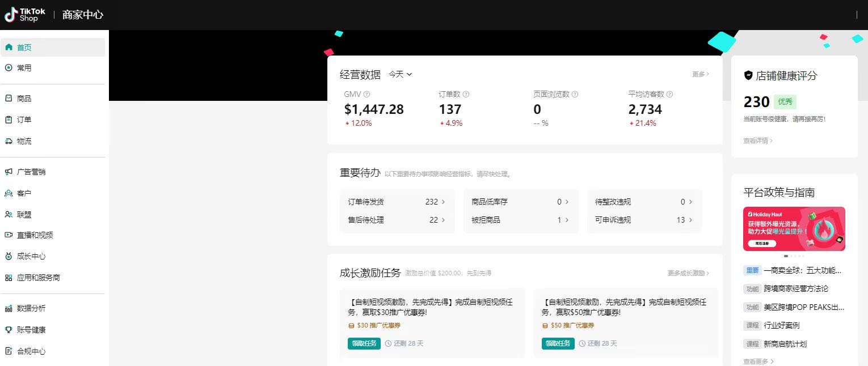Screen dimensions: 868x366
Task: Claim the $30 task via 领取任务 button
Action: (x=364, y=343)
